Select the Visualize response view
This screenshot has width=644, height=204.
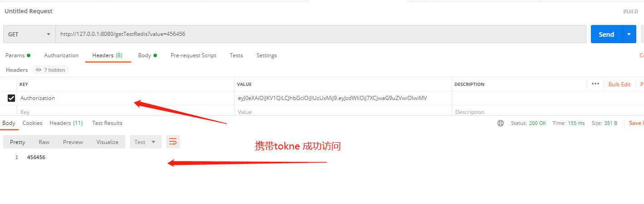tap(108, 142)
